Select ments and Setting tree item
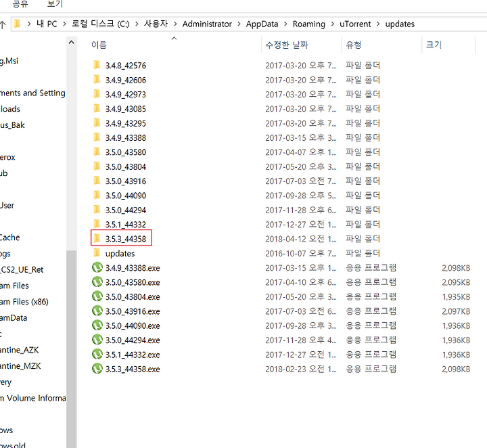 pos(32,93)
